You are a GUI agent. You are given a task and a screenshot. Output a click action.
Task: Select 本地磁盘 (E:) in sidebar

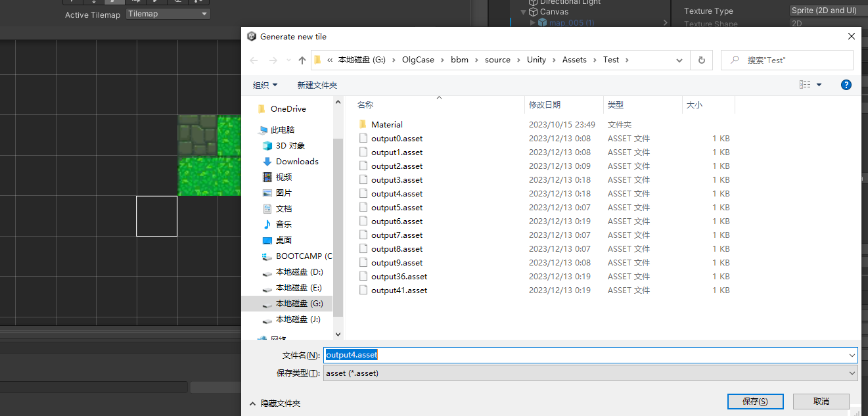(299, 287)
